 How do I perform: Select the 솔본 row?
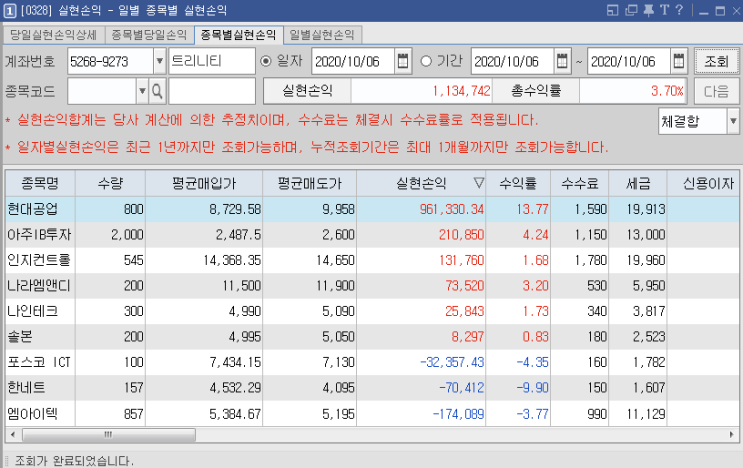coord(372,337)
